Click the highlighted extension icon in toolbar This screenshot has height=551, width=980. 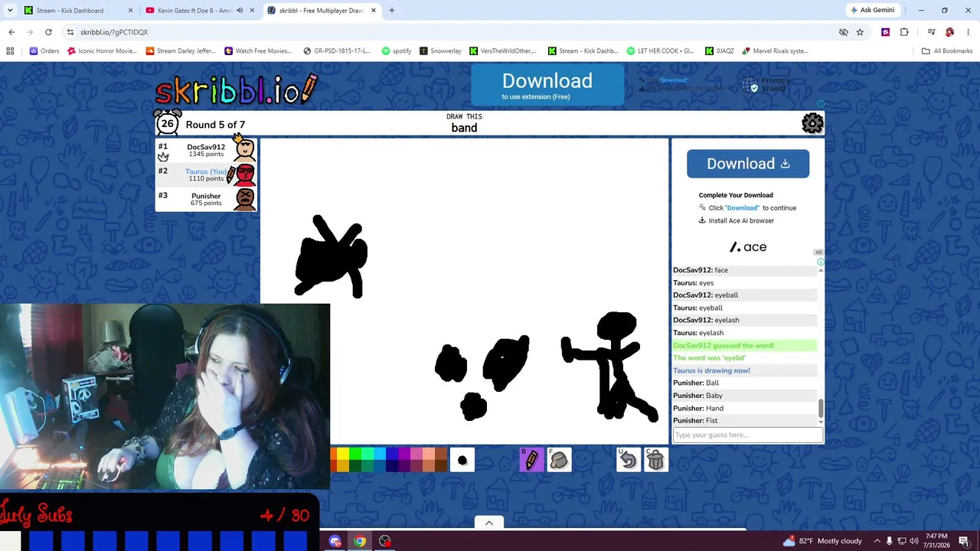[x=886, y=32]
